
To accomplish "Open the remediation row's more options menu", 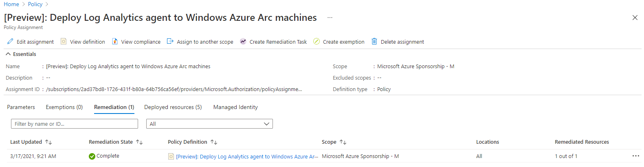I will 635,156.
